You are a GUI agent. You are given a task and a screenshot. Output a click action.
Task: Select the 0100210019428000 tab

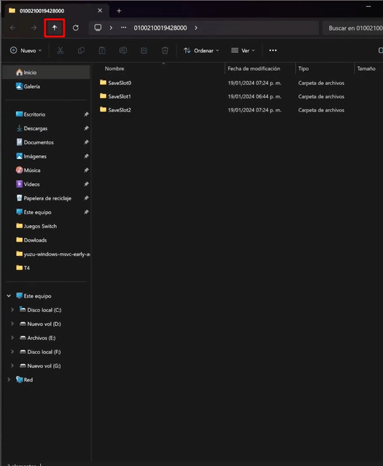pos(56,11)
